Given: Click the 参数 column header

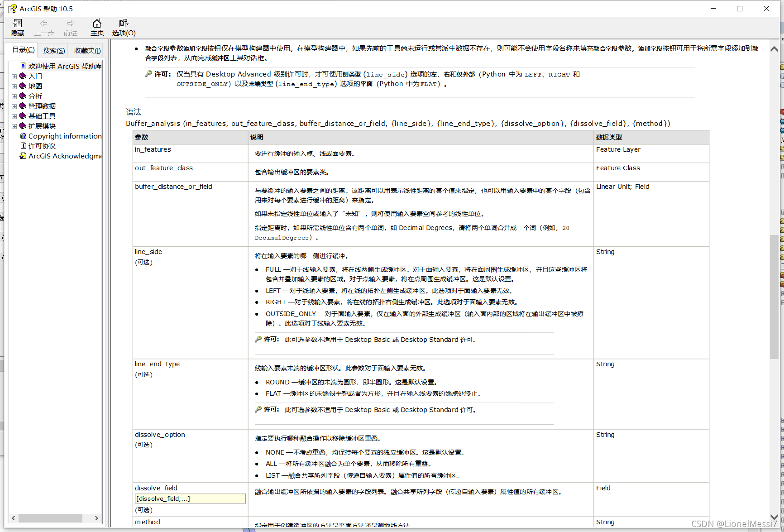Looking at the screenshot, I should click(x=191, y=137).
